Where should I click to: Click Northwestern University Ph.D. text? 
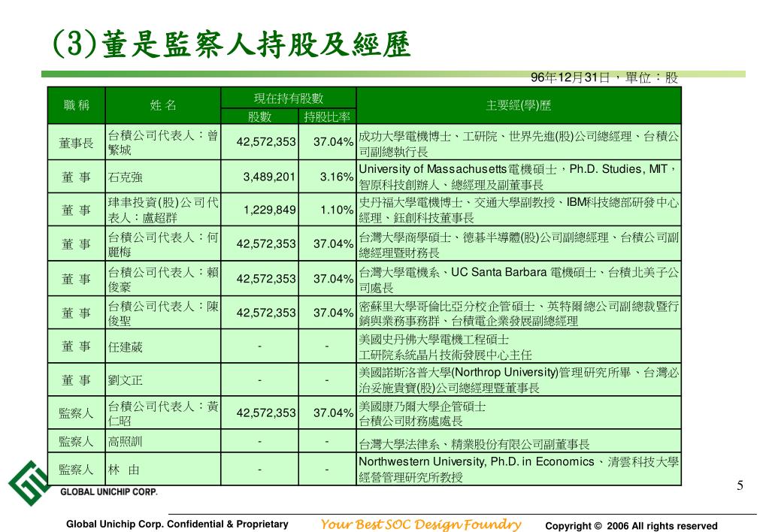(x=477, y=462)
